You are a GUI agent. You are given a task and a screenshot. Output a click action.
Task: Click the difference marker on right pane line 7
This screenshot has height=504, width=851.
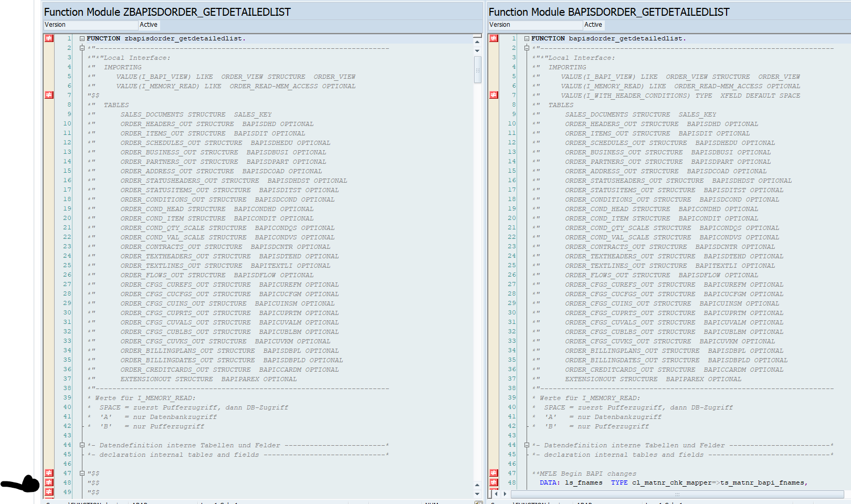pos(493,95)
